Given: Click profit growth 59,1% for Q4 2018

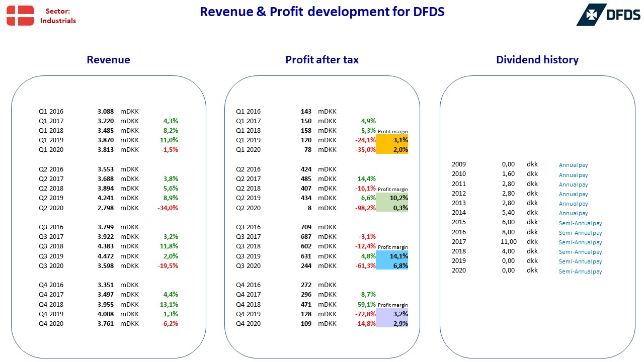Looking at the screenshot, I should (x=367, y=304).
